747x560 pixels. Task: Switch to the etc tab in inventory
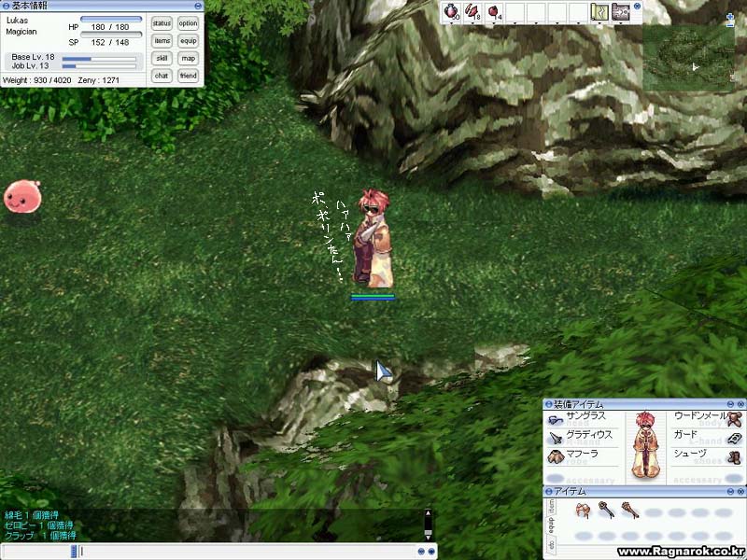pos(550,544)
